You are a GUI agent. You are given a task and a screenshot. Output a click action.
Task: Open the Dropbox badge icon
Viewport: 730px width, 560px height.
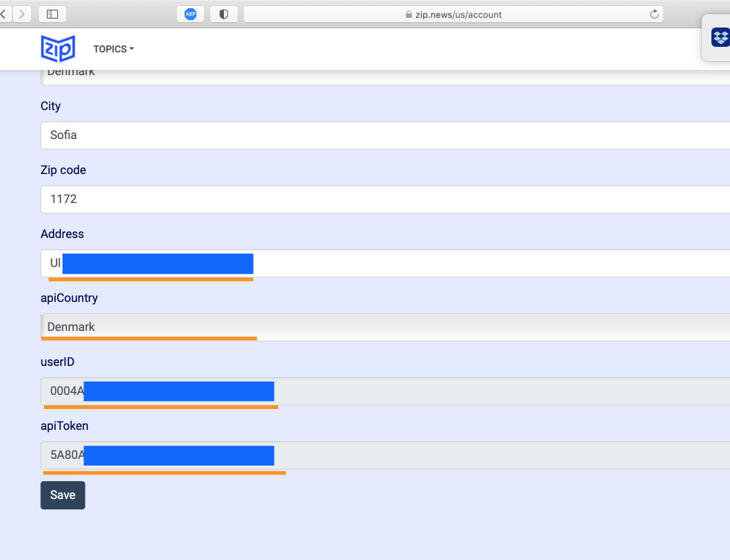[x=720, y=37]
